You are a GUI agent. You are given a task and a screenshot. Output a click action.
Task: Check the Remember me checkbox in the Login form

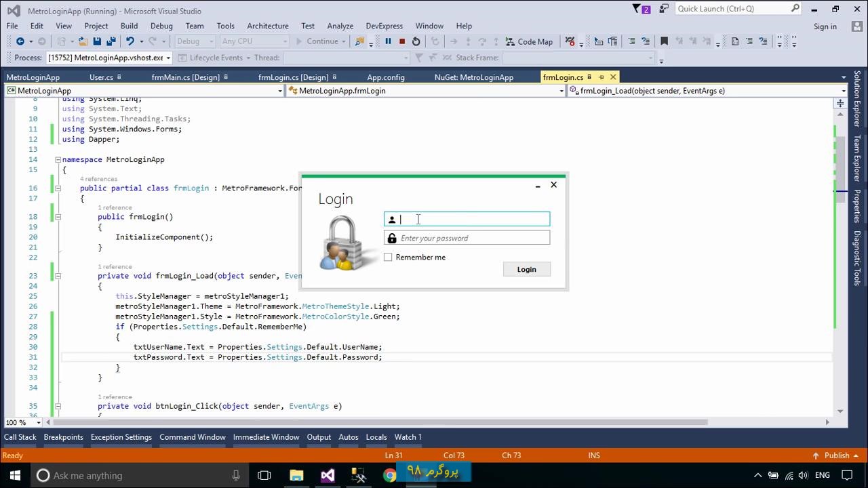click(x=388, y=257)
